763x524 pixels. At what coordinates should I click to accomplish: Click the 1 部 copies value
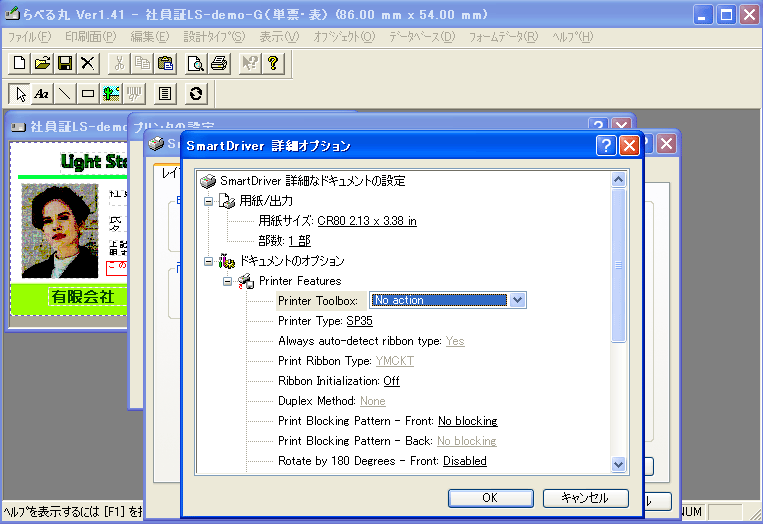[299, 241]
